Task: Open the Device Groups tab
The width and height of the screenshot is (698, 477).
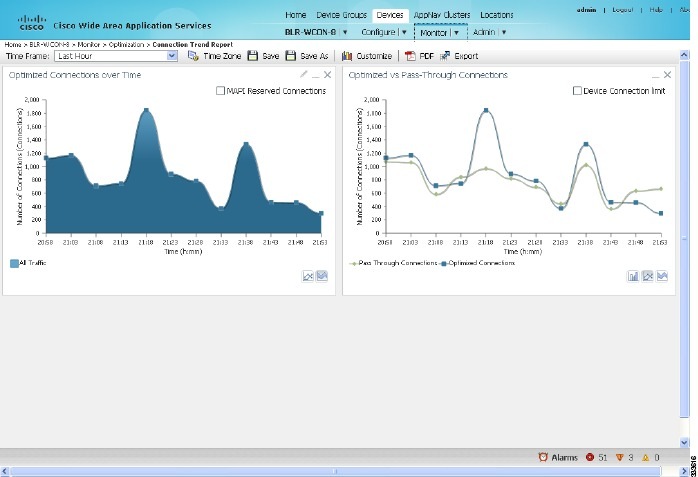Action: (341, 15)
